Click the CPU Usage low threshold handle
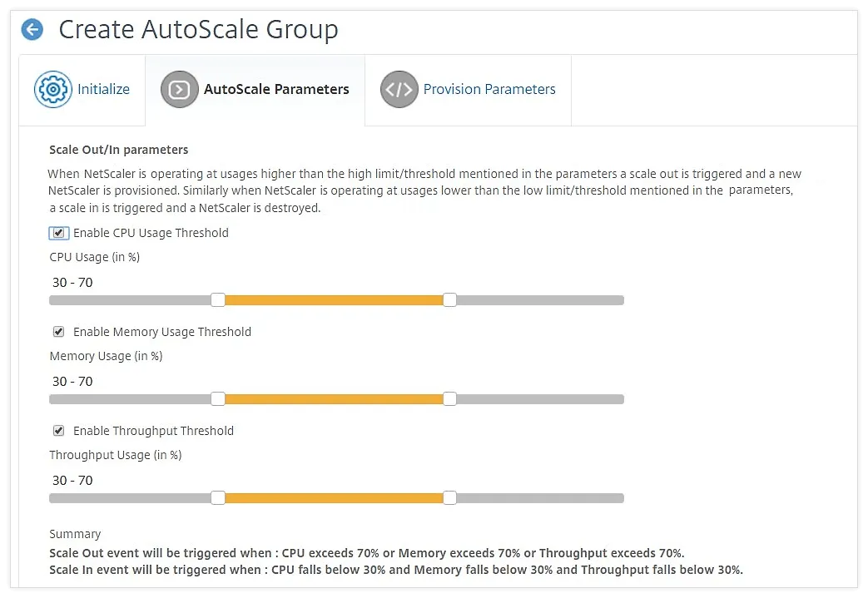 coord(218,299)
